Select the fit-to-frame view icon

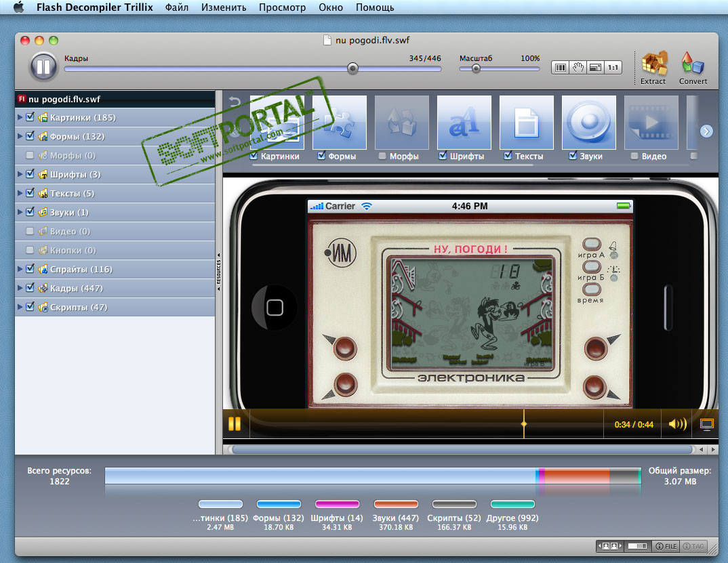click(x=561, y=67)
